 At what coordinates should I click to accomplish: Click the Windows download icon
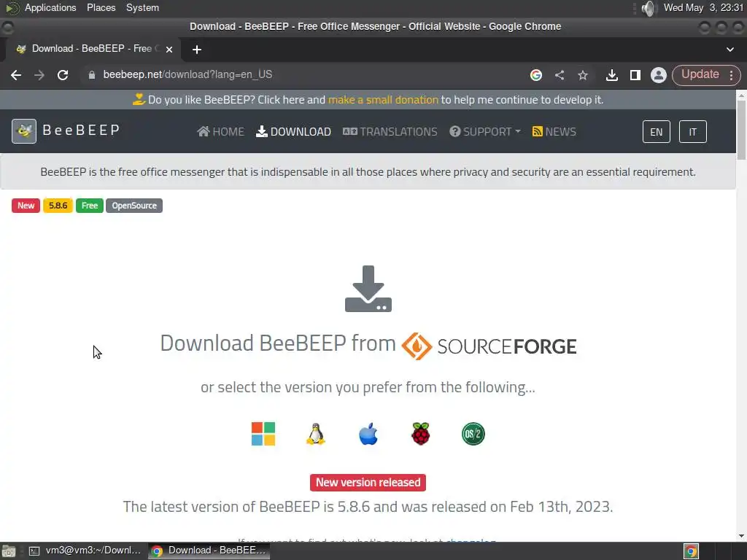click(x=263, y=434)
